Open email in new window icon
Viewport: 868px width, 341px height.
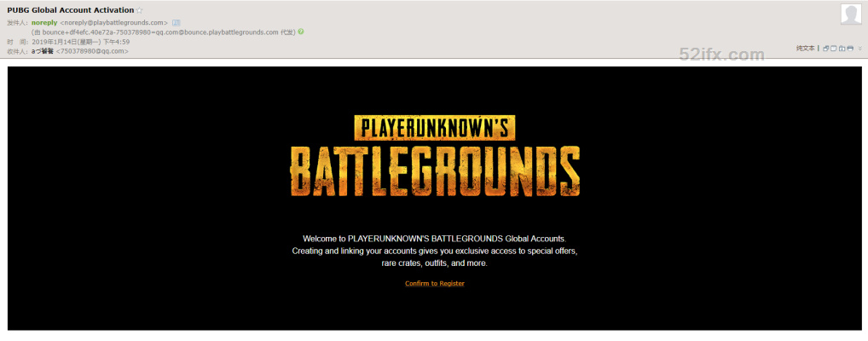826,48
